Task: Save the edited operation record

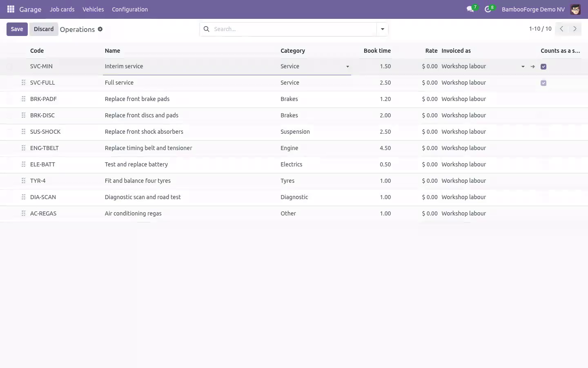Action: [x=17, y=29]
